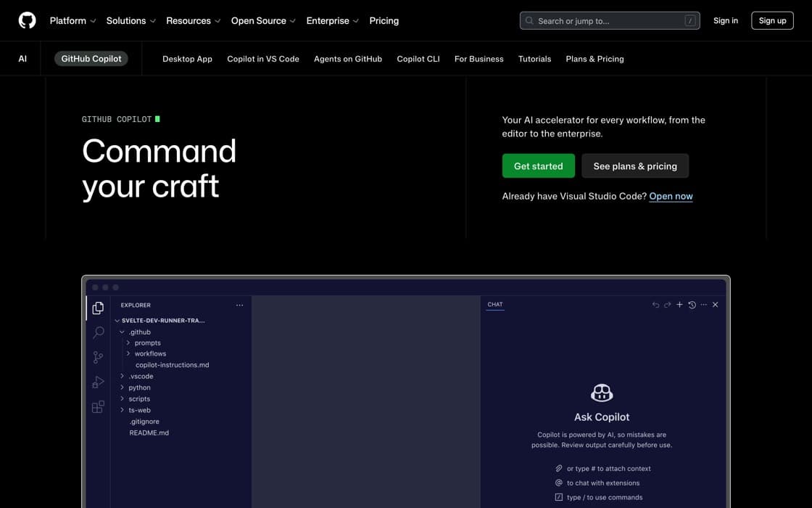This screenshot has width=812, height=508.
Task: Open the Extensions blocks icon
Action: point(98,407)
